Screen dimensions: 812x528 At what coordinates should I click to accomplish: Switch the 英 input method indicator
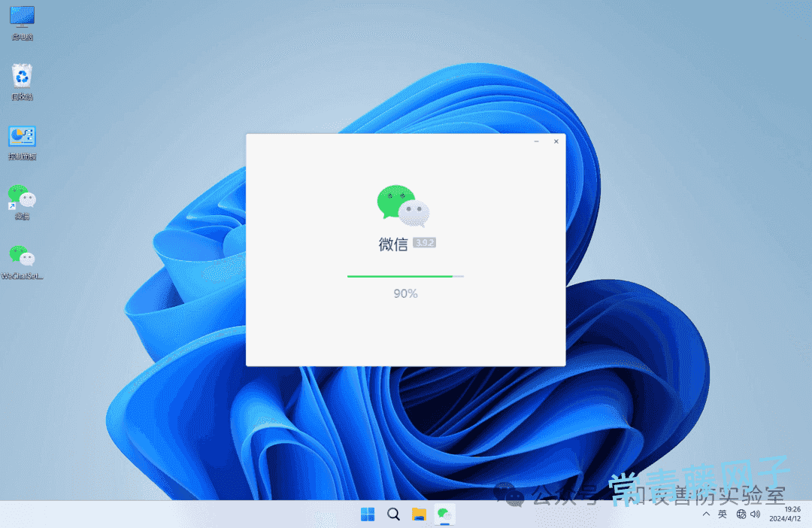tap(723, 514)
